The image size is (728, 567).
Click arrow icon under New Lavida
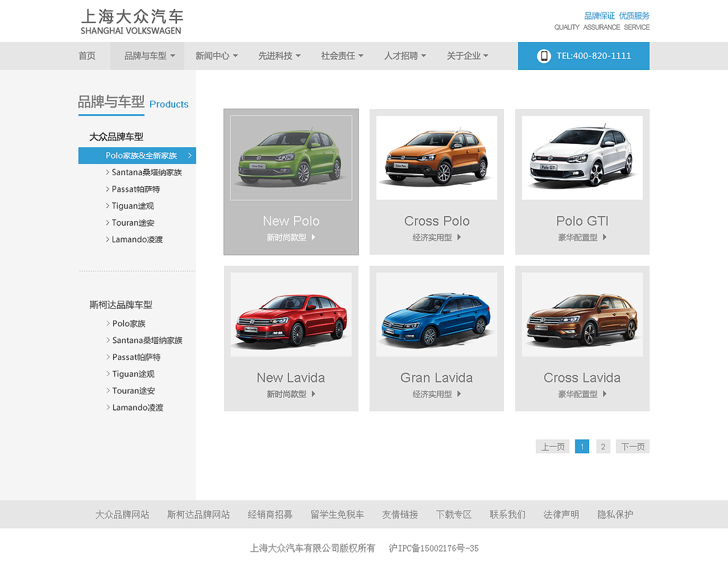pyautogui.click(x=313, y=394)
